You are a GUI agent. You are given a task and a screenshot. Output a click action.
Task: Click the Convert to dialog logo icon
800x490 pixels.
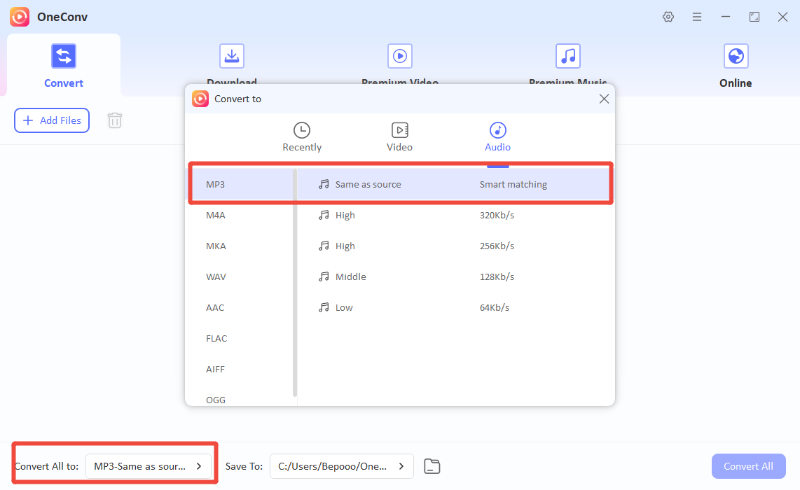tap(201, 99)
